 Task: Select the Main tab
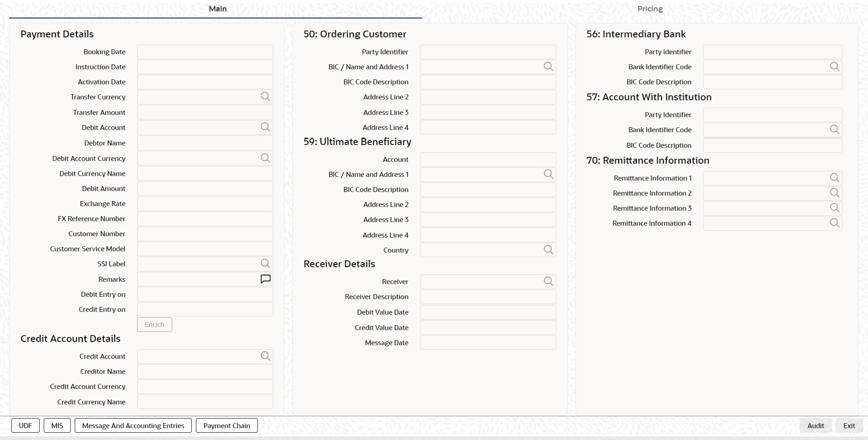pos(217,9)
